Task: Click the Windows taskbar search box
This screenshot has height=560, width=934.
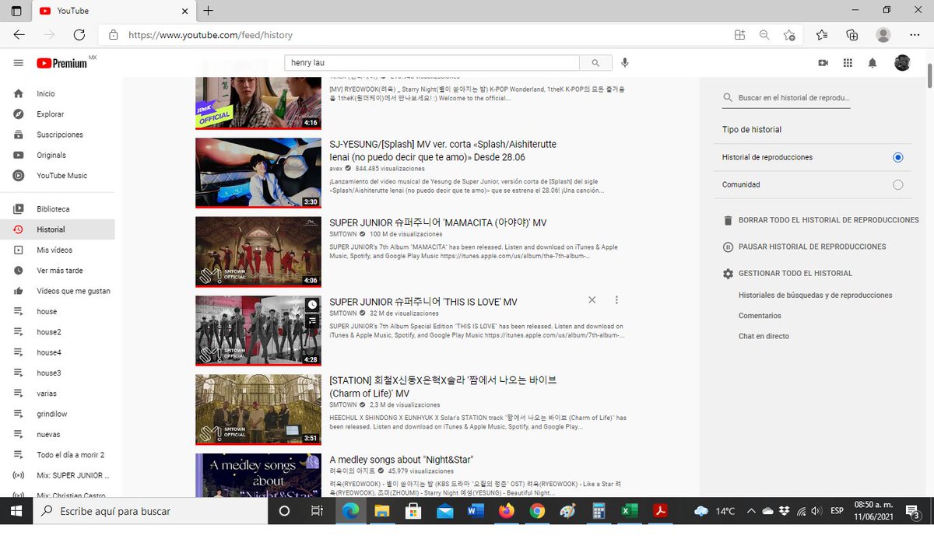Action: coord(150,511)
